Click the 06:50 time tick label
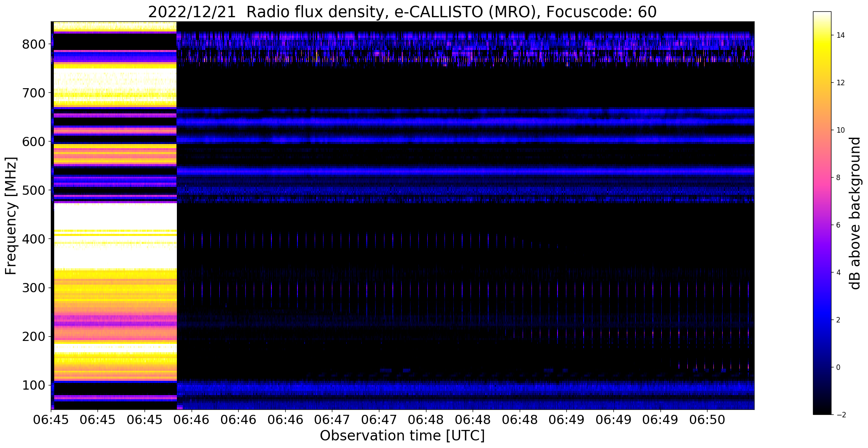868x448 pixels. pos(707,419)
